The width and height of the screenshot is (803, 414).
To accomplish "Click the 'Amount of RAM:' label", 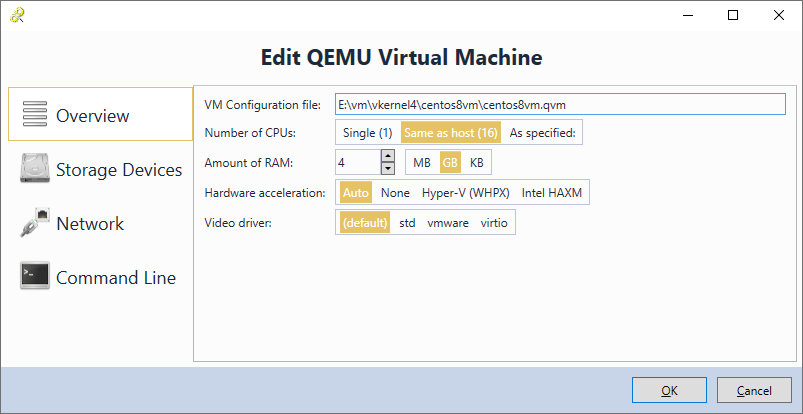I will click(248, 163).
